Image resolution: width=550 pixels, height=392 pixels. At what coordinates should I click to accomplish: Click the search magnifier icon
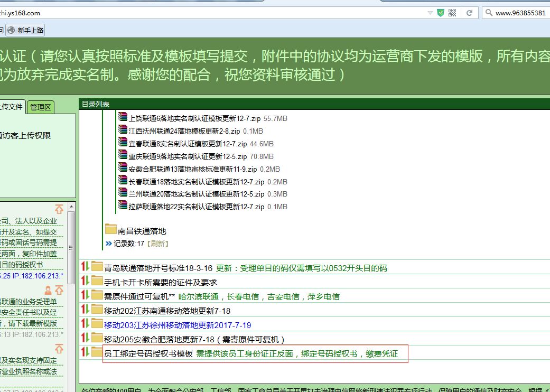488,13
